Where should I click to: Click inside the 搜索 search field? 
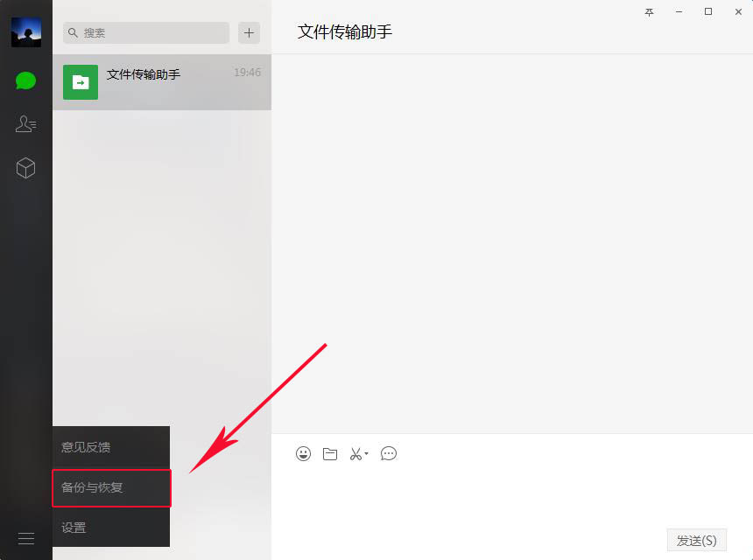(x=145, y=32)
